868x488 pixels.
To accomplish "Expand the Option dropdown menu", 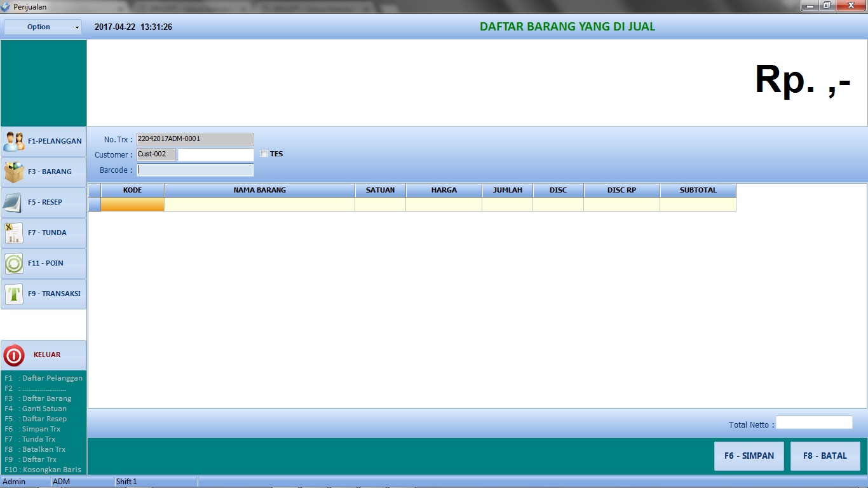I will [x=43, y=27].
